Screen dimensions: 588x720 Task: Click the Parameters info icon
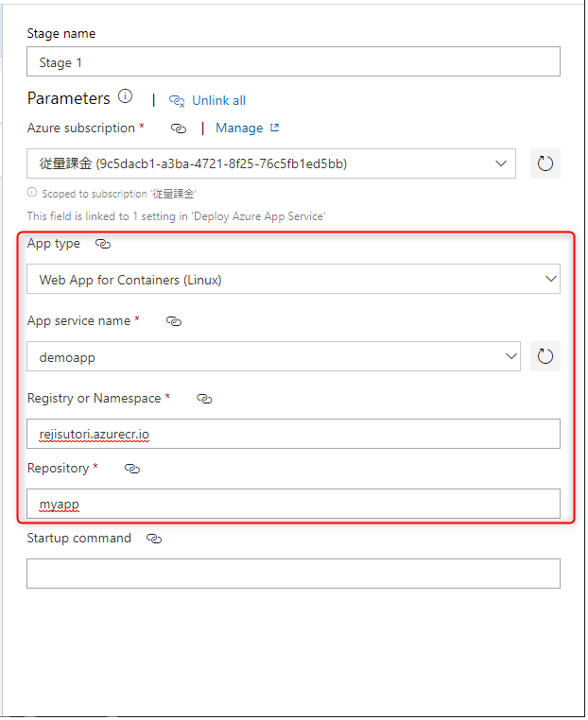coord(125,97)
